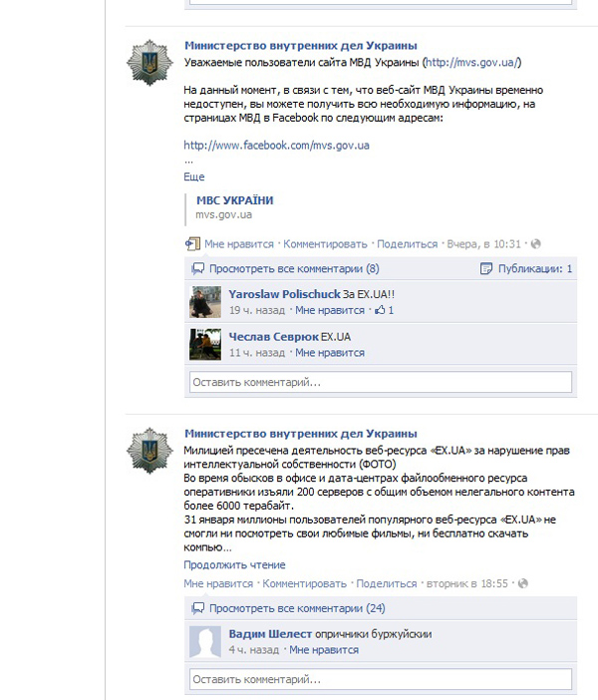Click the globe privacy icon next to Вчера, в 10:31
Viewport: 598px width, 700px height.
coord(536,243)
